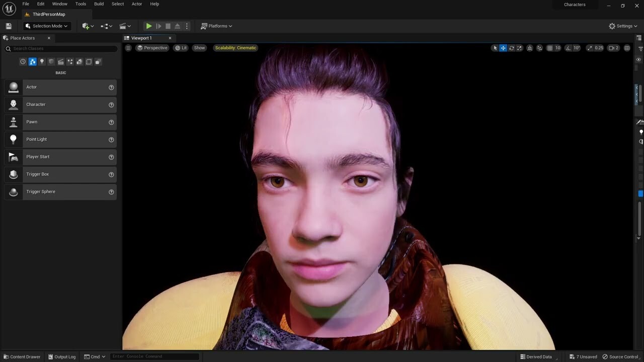Select the Cinematic category icon
The image size is (644, 362).
pyautogui.click(x=61, y=62)
